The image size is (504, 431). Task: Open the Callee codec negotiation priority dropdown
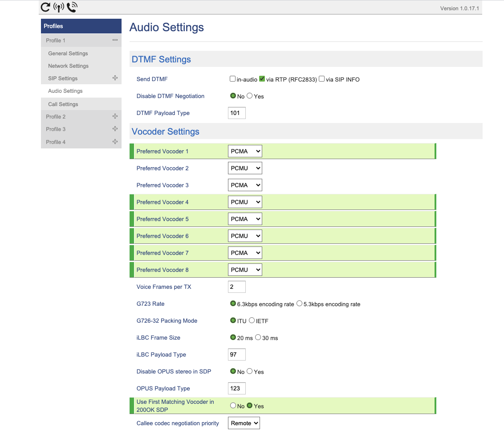click(244, 423)
